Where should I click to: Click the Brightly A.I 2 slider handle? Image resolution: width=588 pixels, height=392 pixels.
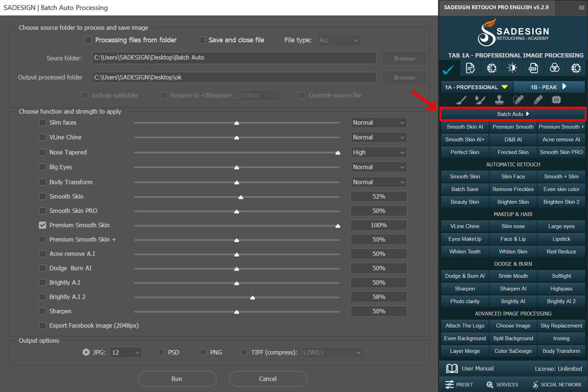(x=252, y=297)
